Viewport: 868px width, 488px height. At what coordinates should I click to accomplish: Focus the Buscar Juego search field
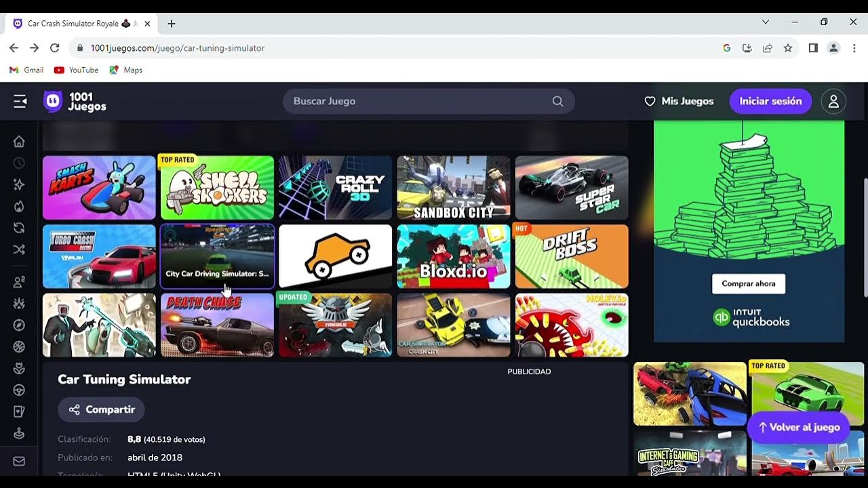point(429,101)
